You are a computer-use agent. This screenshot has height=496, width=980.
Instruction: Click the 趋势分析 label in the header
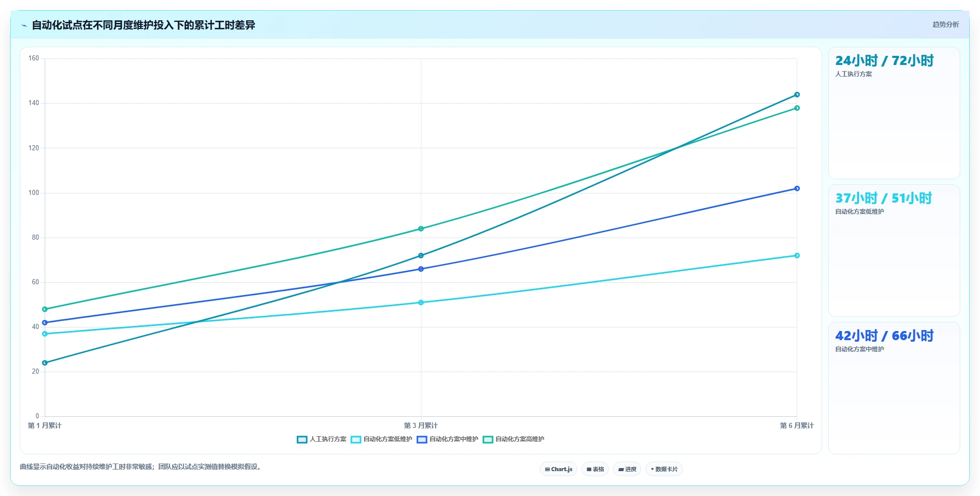coord(945,24)
